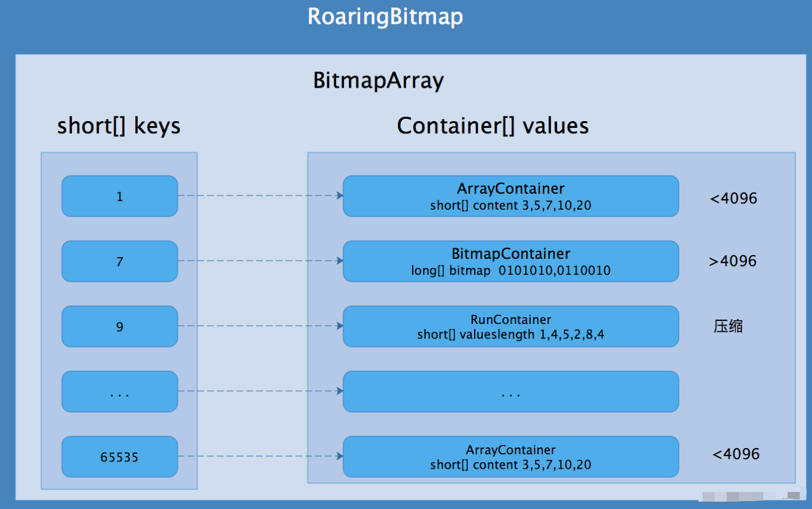Click the short[] keys heading
The image size is (812, 509).
(x=119, y=126)
